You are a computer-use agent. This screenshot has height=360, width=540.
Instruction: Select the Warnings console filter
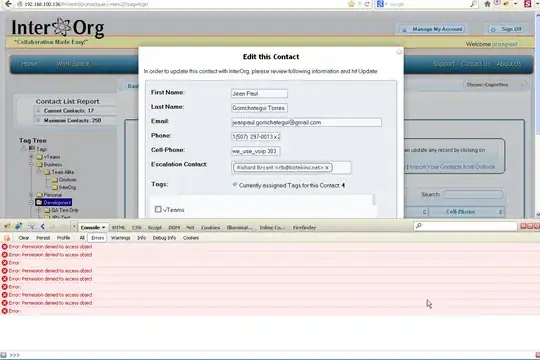[x=121, y=238]
